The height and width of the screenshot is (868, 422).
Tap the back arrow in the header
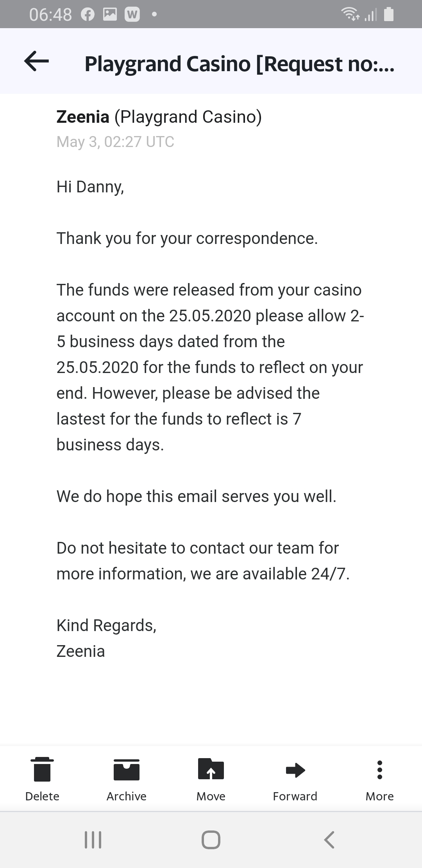tap(36, 61)
